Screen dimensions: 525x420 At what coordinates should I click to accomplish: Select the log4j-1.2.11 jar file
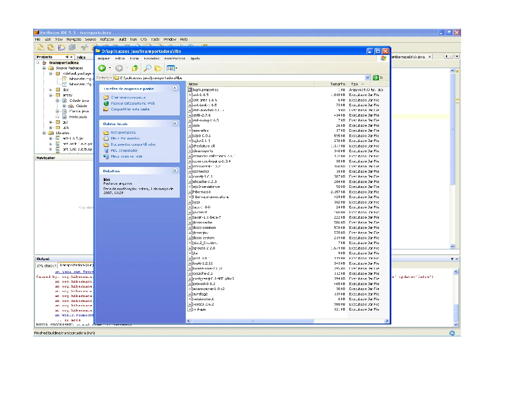[201, 263]
